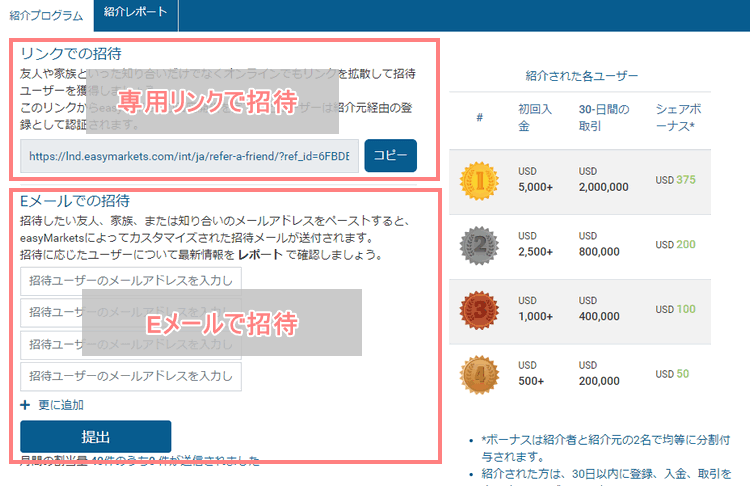Click the シェアボーナス* column header
This screenshot has width=750, height=486.
click(678, 118)
